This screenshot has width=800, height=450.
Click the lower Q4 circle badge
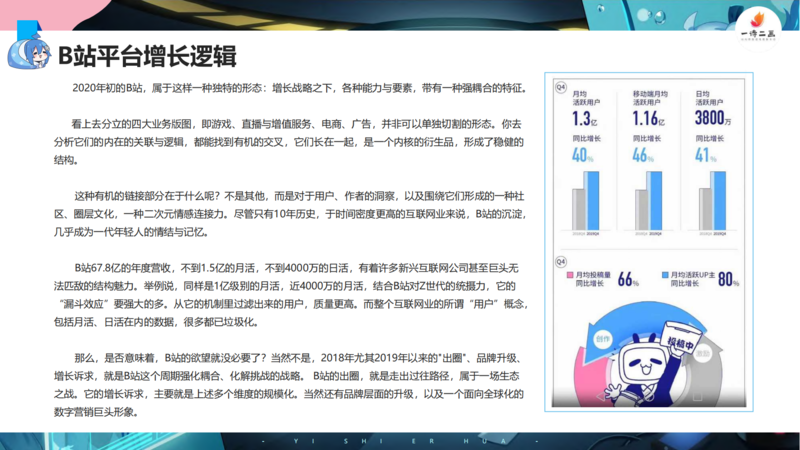561,261
